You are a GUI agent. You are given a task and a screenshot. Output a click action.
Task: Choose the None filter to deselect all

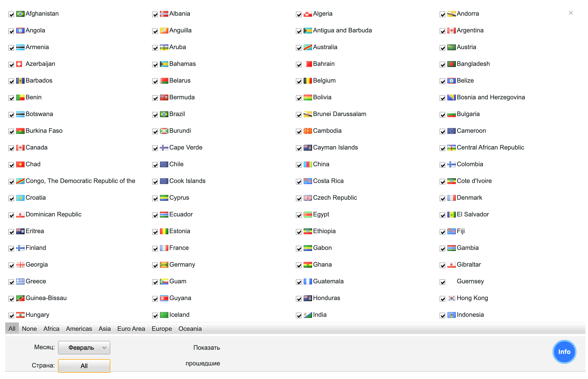pos(29,329)
